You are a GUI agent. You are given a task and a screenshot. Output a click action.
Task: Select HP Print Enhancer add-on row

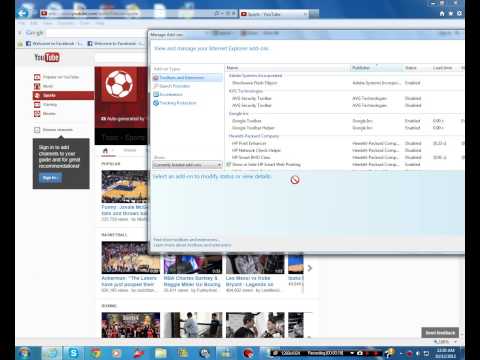coord(345,143)
